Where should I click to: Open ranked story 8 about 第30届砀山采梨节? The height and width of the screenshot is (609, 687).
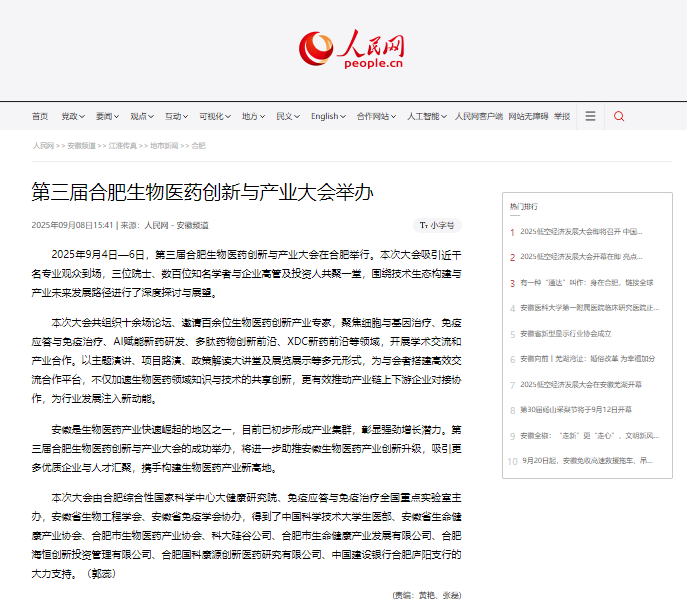(576, 410)
